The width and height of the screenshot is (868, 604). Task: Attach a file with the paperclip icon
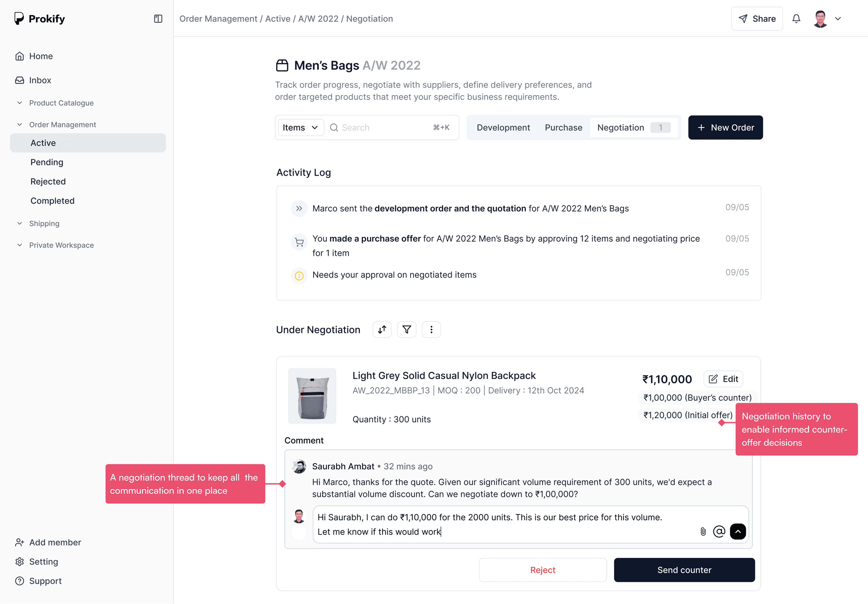[703, 531]
